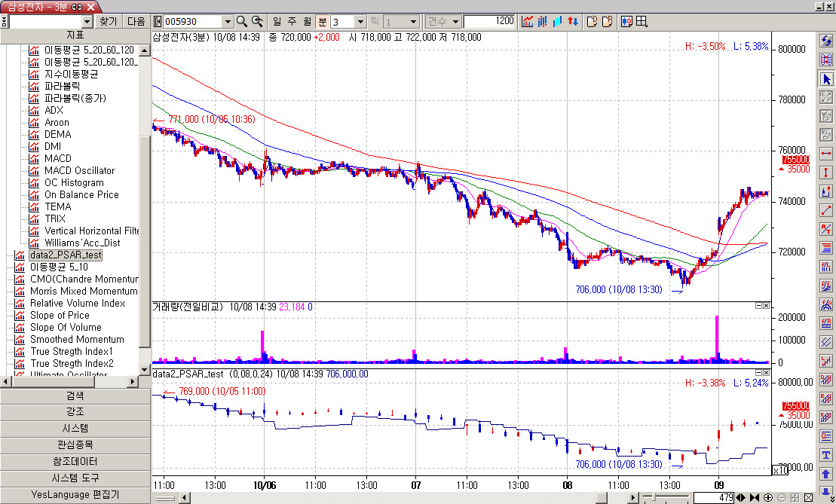Click the stock search magnifier icon
836x504 pixels.
pos(242,22)
